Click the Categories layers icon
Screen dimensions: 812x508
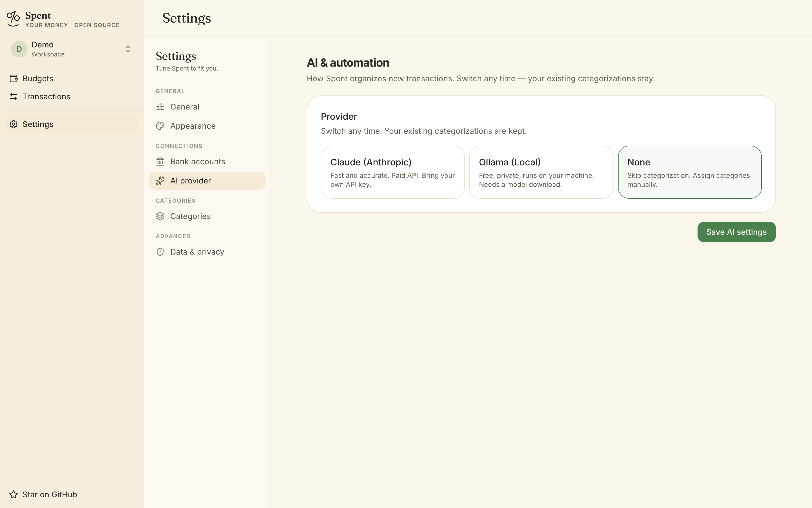(160, 216)
